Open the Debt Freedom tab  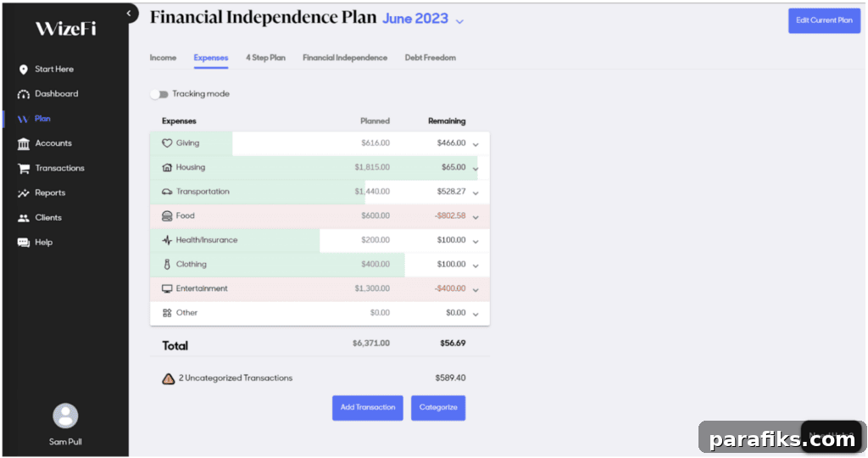pos(430,58)
